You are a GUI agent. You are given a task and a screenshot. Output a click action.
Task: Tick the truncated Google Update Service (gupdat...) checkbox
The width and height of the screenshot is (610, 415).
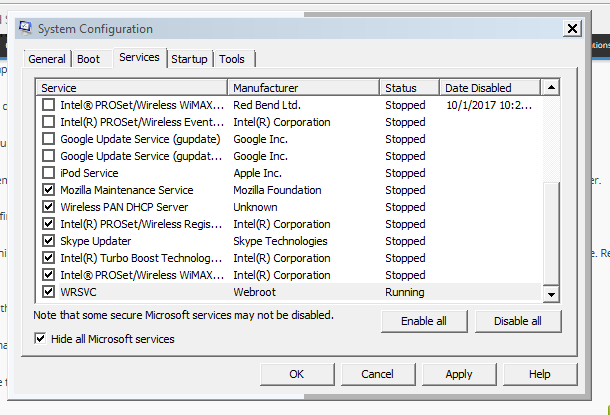pyautogui.click(x=49, y=156)
